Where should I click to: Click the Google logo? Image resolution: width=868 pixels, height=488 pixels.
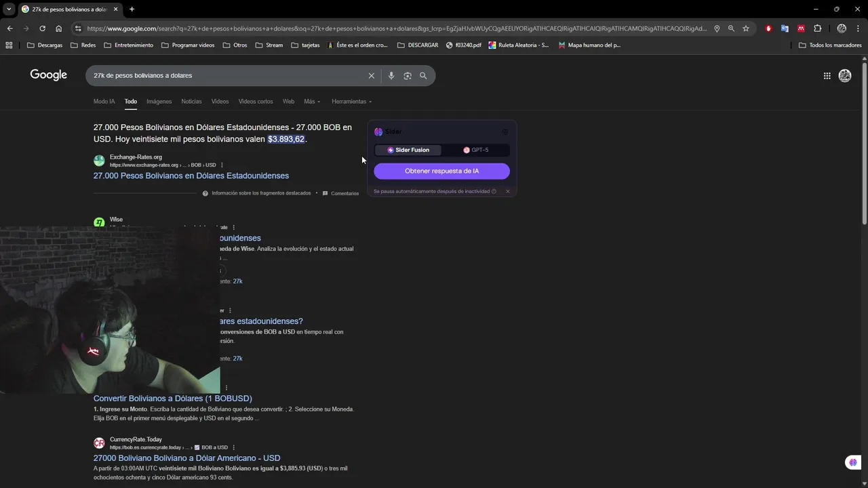click(48, 75)
